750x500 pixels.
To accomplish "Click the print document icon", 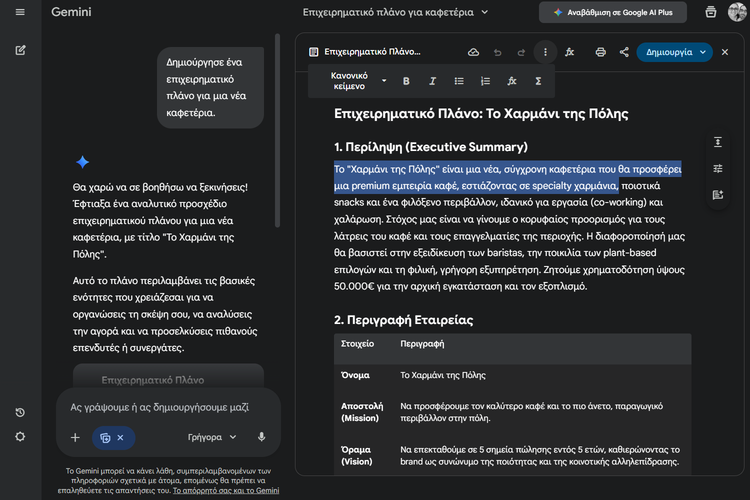I will (x=600, y=52).
